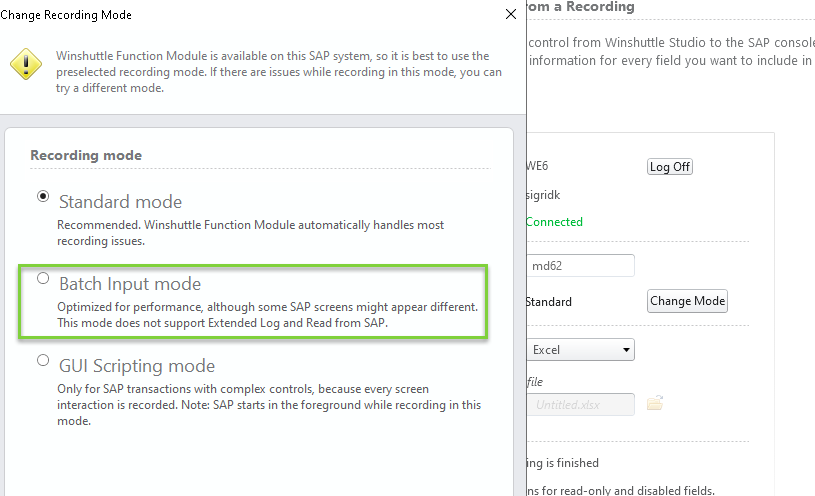Click the Log Off button
The height and width of the screenshot is (496, 815).
click(x=669, y=167)
